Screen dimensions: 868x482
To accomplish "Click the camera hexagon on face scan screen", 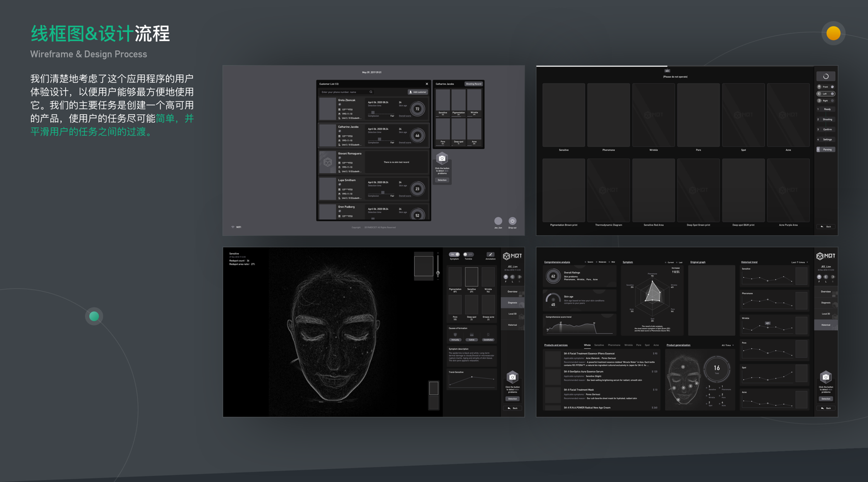I will coord(513,377).
